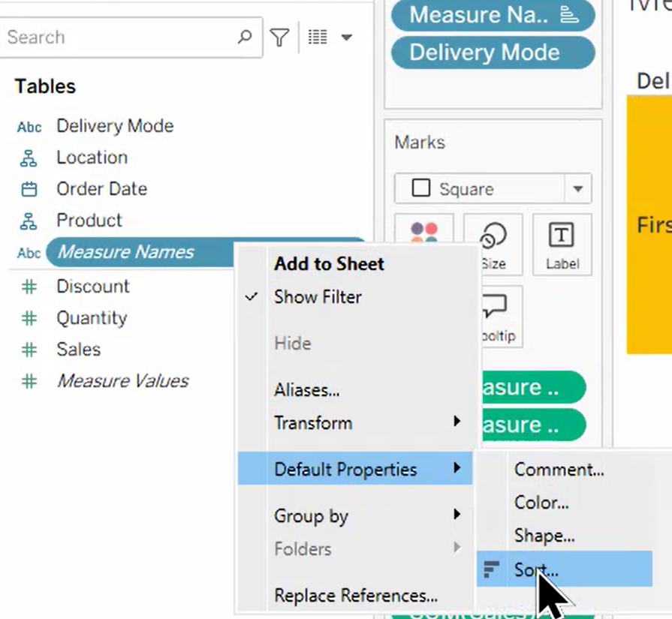Select the Location hierarchy icon

click(29, 158)
